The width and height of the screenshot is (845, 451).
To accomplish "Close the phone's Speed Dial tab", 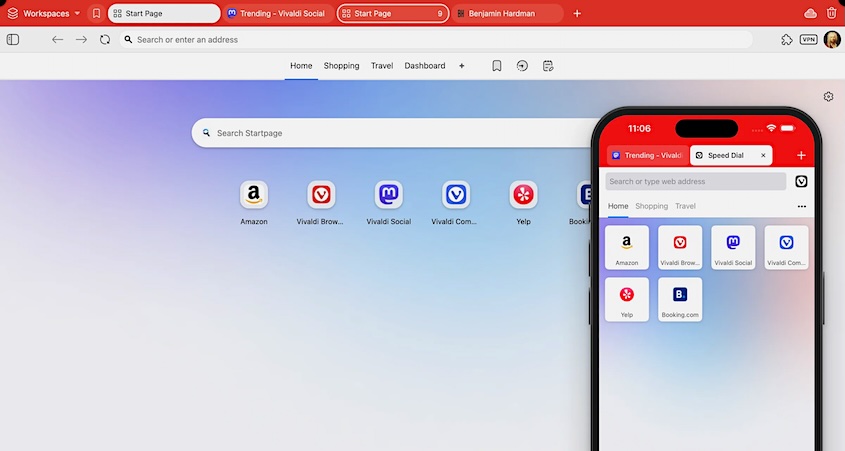I will coord(763,155).
